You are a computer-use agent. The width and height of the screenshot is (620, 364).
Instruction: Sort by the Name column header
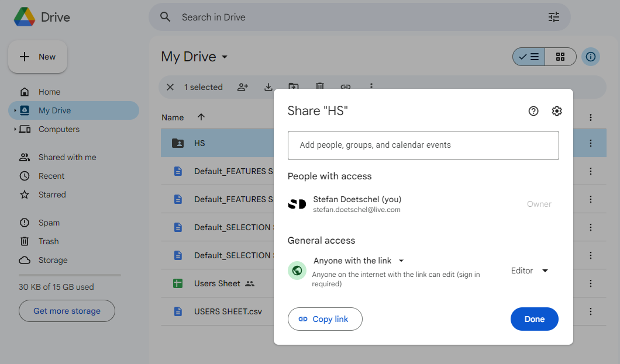(x=173, y=117)
